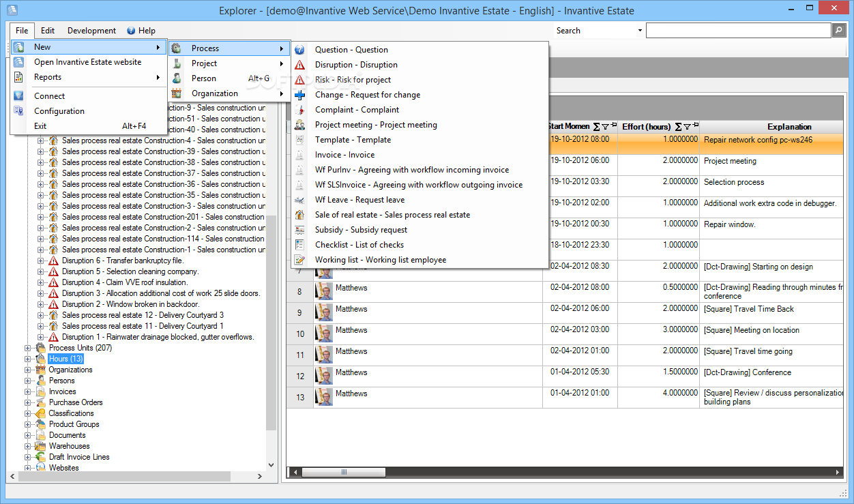Click the blue plus Change icon
Image resolution: width=854 pixels, height=504 pixels.
point(299,95)
